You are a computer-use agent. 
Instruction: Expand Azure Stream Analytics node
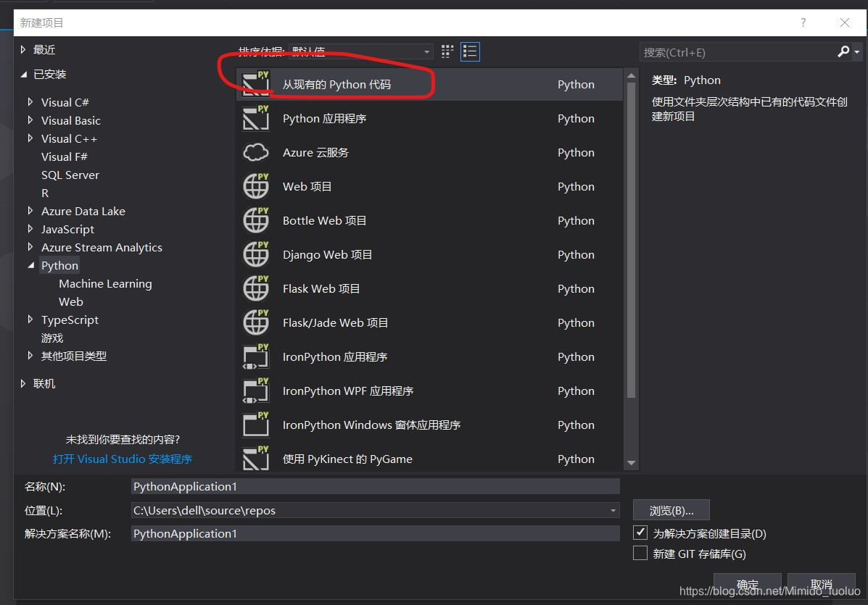coord(30,246)
